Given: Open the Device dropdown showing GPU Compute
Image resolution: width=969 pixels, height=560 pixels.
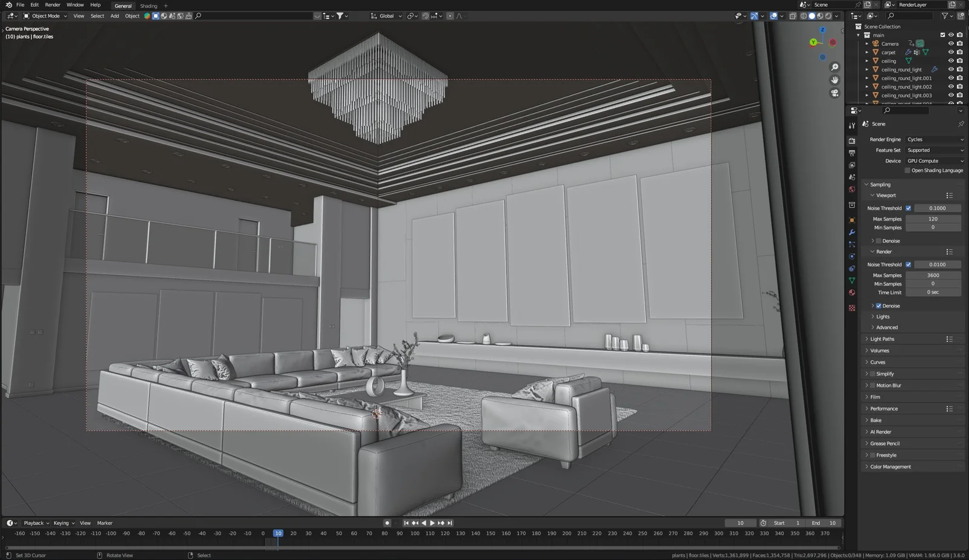Looking at the screenshot, I should (934, 160).
